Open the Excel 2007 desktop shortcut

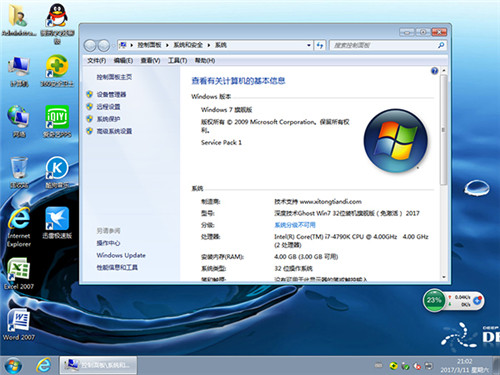19,273
